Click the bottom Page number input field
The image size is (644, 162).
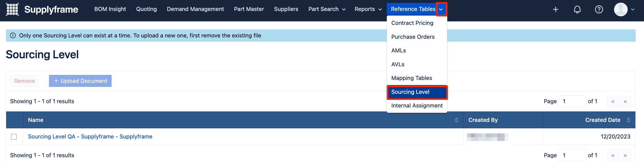tap(572, 155)
